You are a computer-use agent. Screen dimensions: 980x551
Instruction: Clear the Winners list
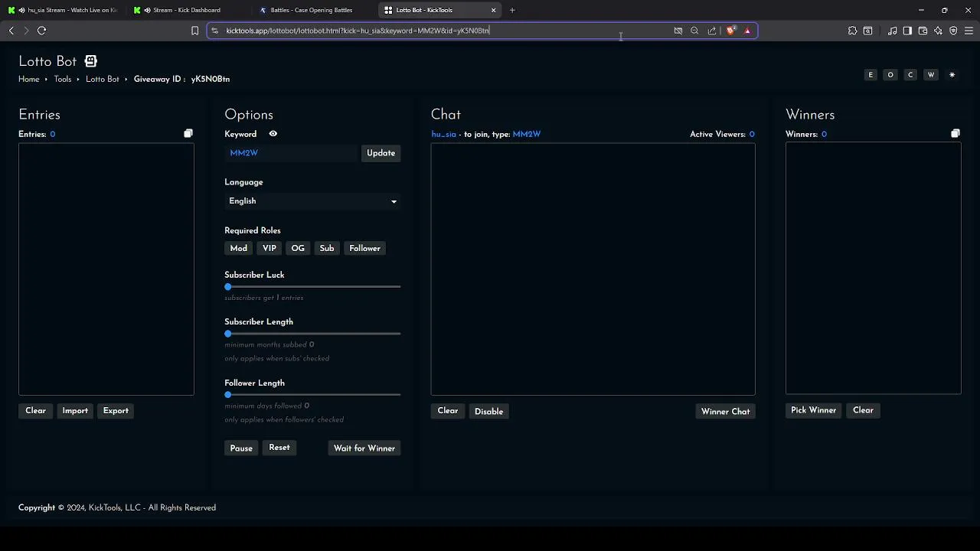click(x=863, y=410)
